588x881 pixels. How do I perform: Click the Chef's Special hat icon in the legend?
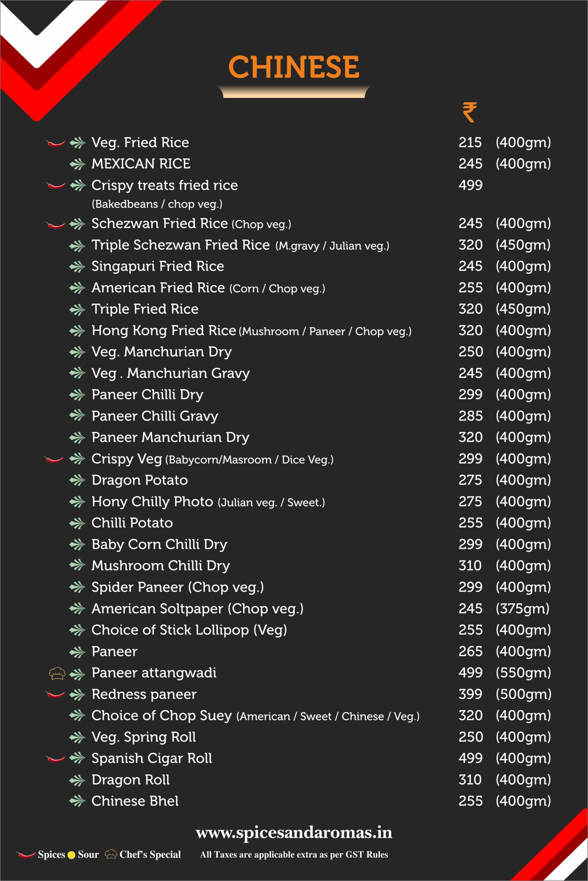(x=111, y=855)
